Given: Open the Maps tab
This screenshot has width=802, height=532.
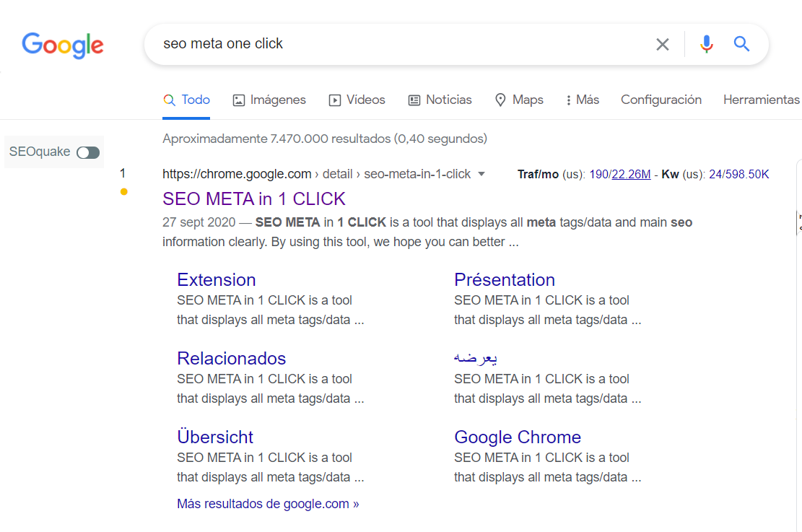Looking at the screenshot, I should pyautogui.click(x=519, y=100).
